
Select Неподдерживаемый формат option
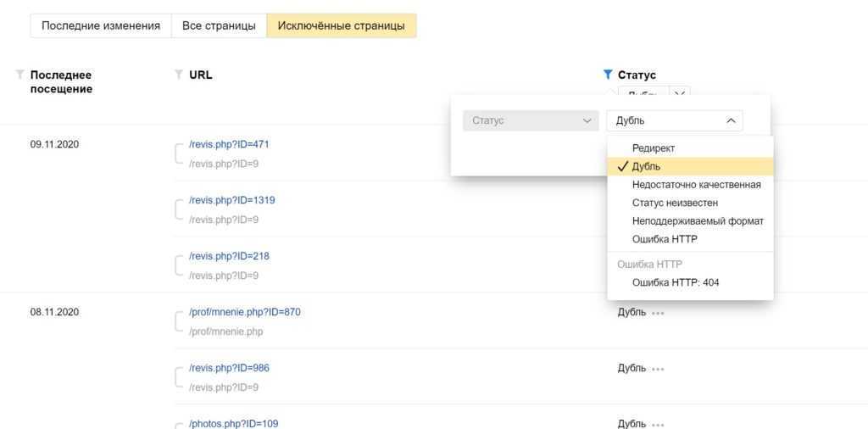coord(698,221)
